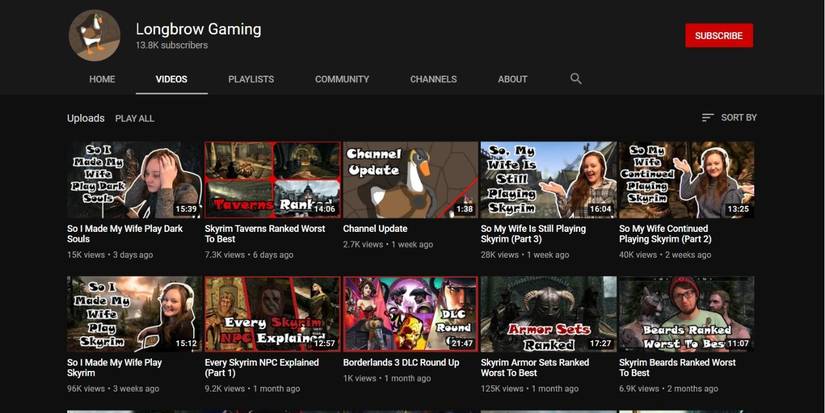Click title Skyrim Armor Sets Ranked Worst To Best

pyautogui.click(x=535, y=368)
